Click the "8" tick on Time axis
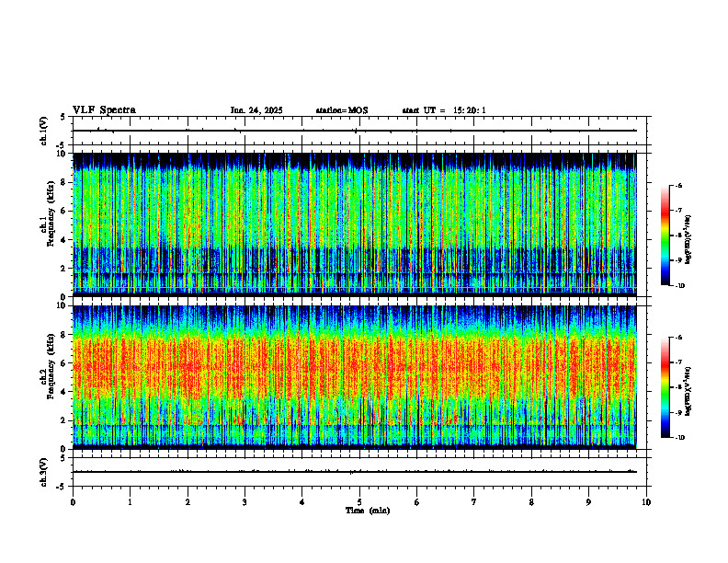Viewport: 728px width, 563px height. pos(531,502)
